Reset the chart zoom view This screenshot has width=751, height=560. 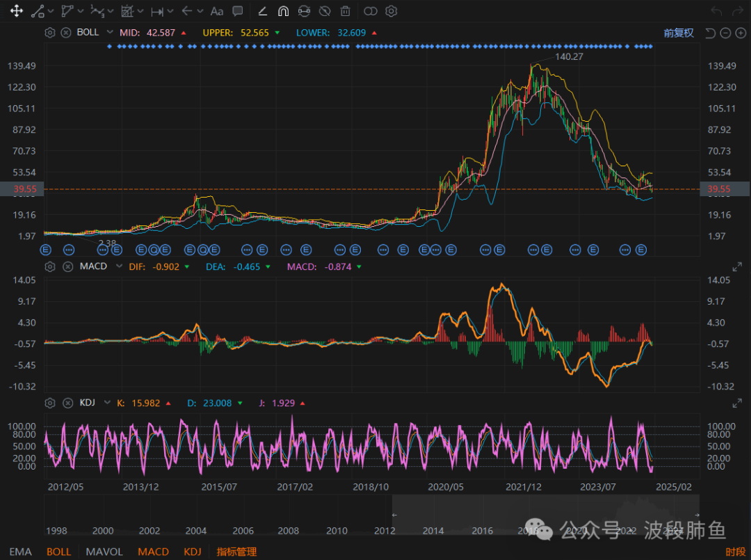click(710, 33)
